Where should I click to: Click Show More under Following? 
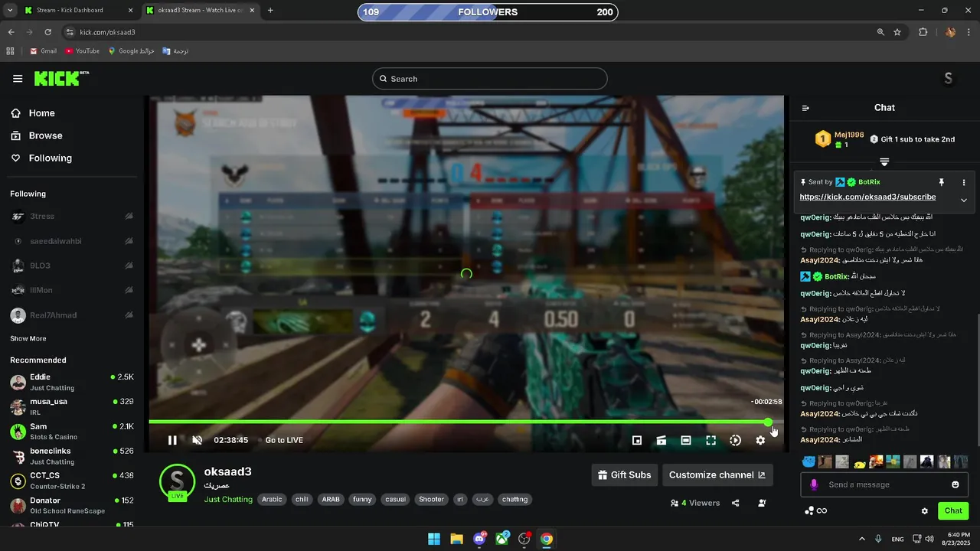[28, 338]
